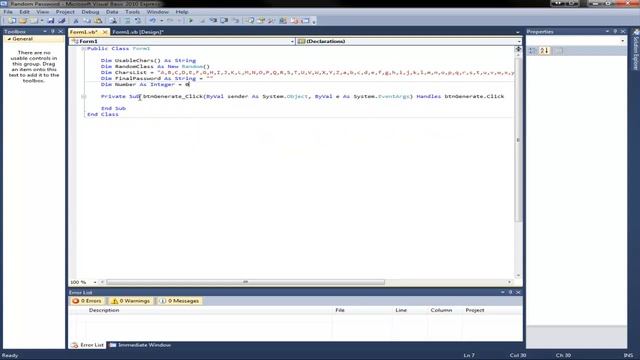Open the Solution Explorer side tab

point(636,51)
